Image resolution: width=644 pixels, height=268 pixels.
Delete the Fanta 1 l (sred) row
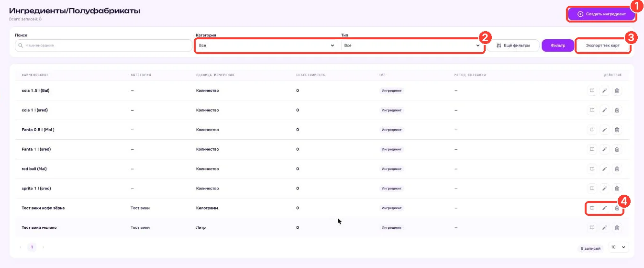pos(617,149)
